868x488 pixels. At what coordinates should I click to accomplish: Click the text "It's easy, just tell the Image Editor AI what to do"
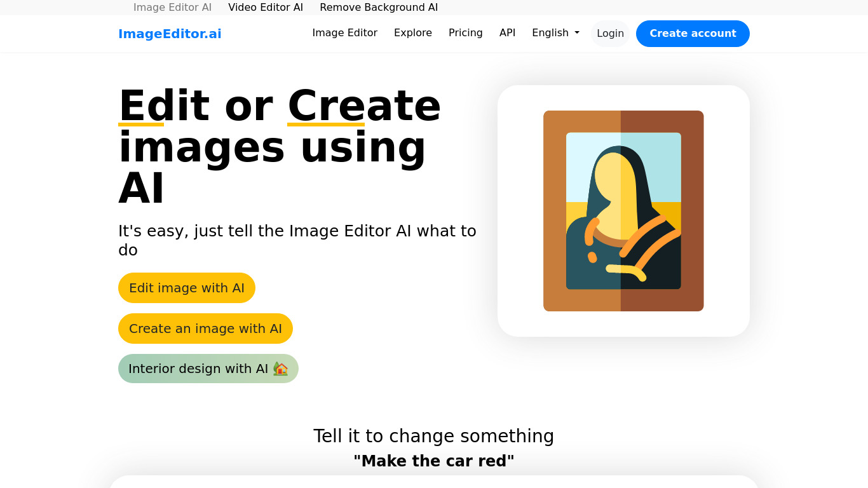[x=297, y=240]
